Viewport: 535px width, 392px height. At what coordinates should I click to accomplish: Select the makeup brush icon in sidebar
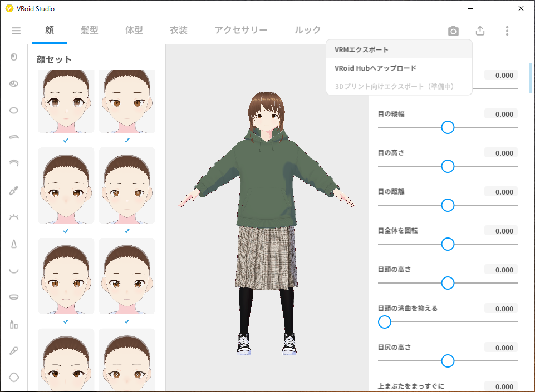[14, 350]
